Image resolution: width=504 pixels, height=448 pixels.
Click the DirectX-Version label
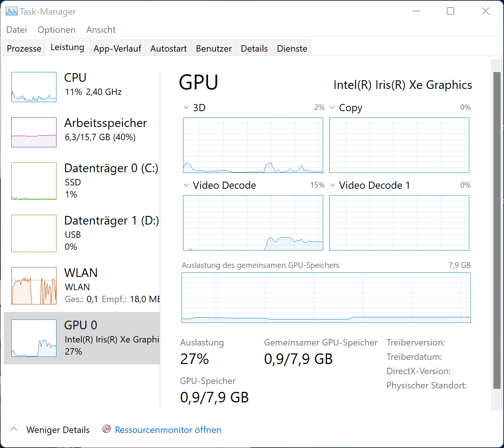(x=418, y=371)
